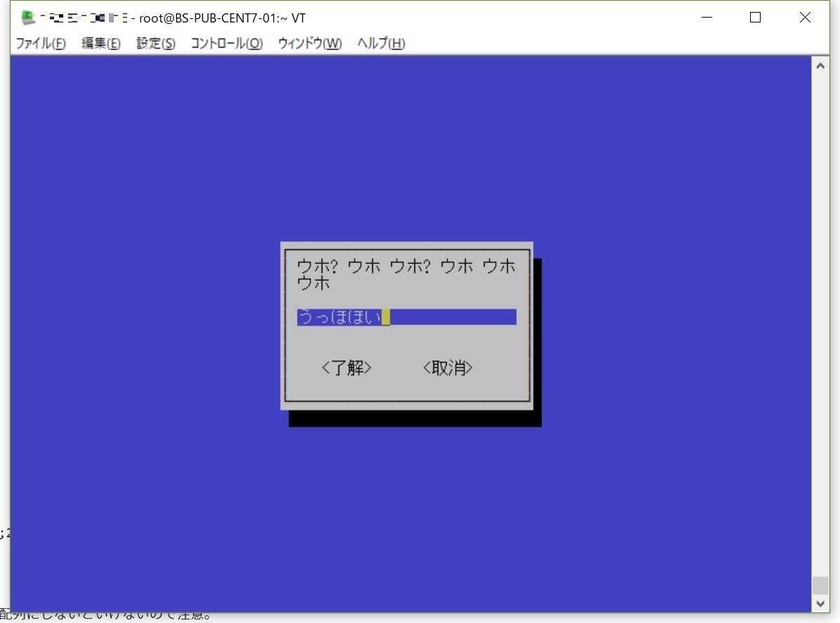Close the Tera Term window
840x623 pixels.
click(805, 18)
